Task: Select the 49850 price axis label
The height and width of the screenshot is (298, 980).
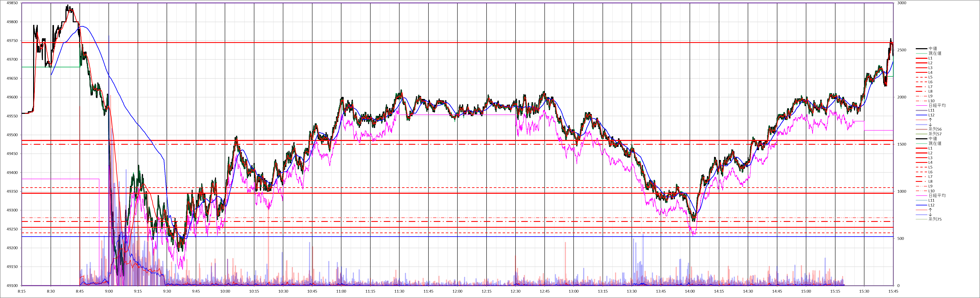Action: pyautogui.click(x=12, y=3)
